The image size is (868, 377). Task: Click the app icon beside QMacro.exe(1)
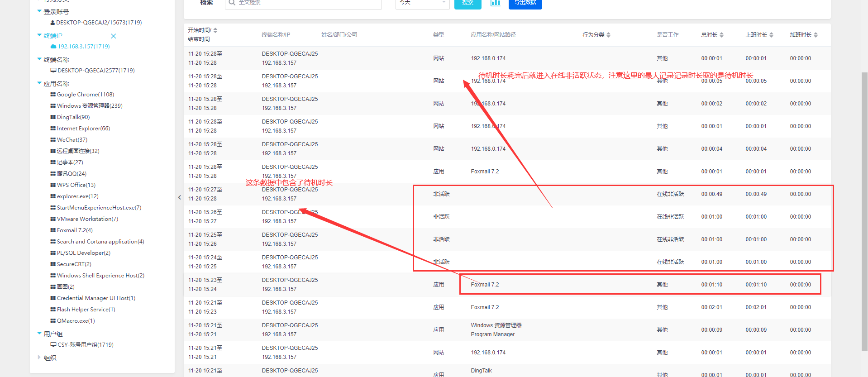tap(53, 321)
